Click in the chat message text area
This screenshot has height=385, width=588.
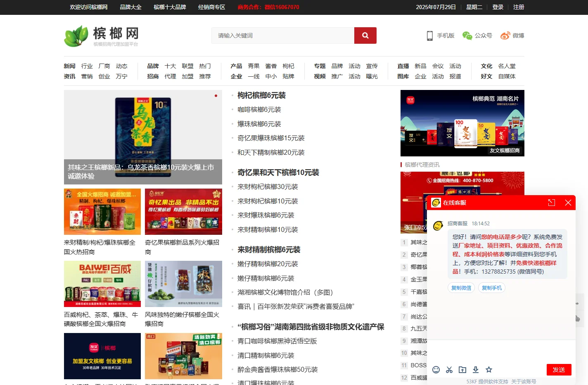click(x=501, y=352)
